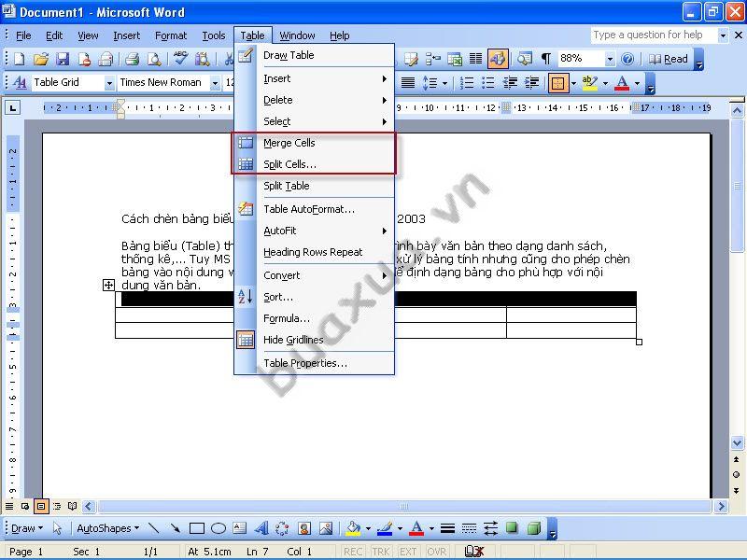Click the Insert WordArt icon
This screenshot has width=747, height=560.
[261, 528]
